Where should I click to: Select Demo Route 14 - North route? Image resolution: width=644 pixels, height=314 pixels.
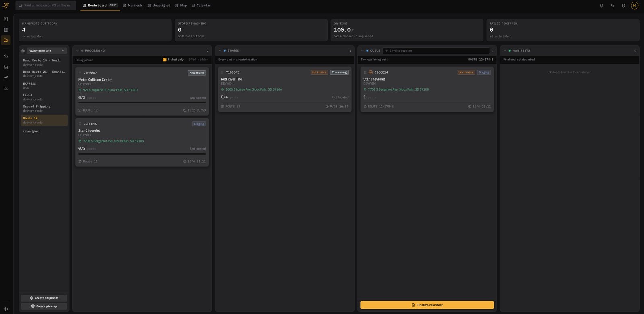click(44, 62)
